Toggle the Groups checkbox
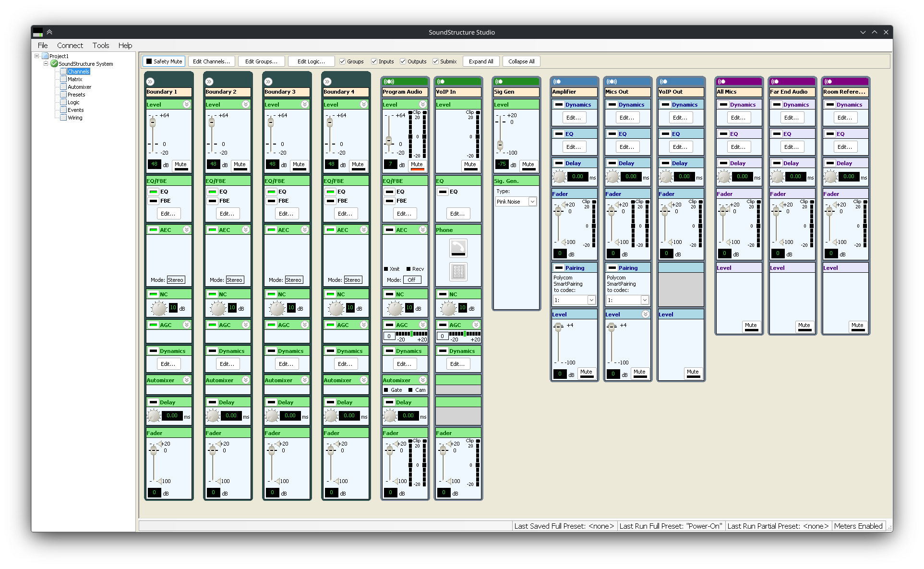The height and width of the screenshot is (569, 924). pyautogui.click(x=342, y=61)
